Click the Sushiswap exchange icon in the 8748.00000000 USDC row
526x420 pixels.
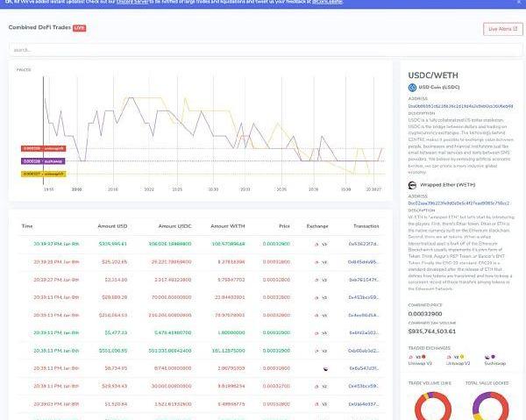pos(325,368)
